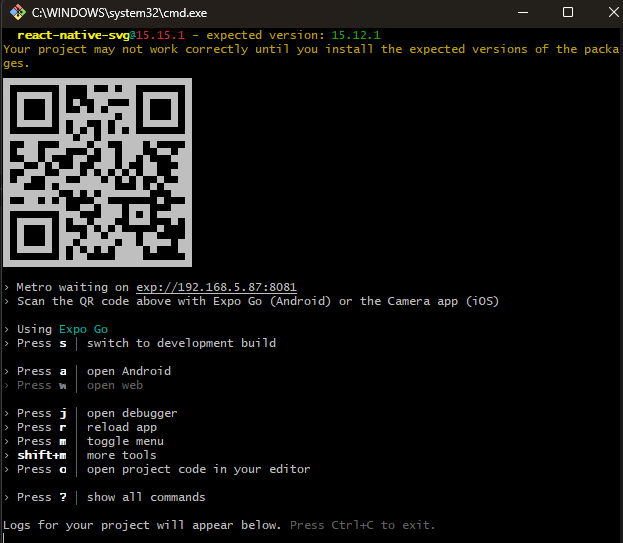Click the Expo QR code

[98, 172]
